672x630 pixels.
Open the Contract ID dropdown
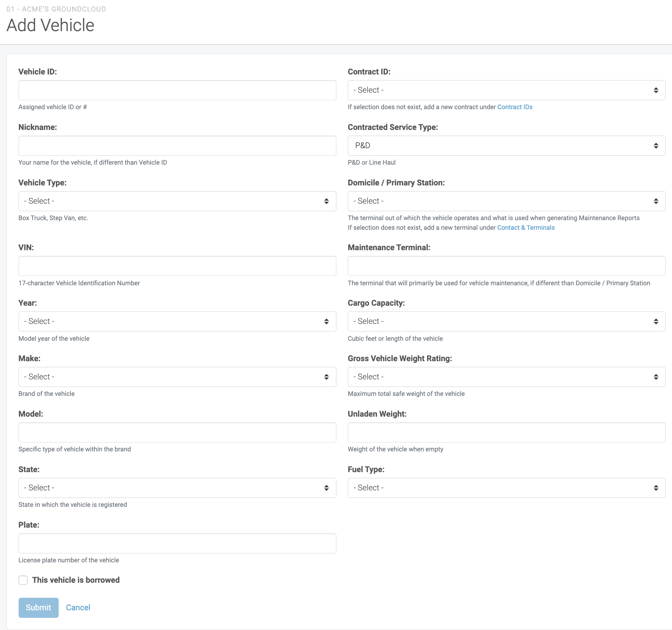click(x=506, y=90)
